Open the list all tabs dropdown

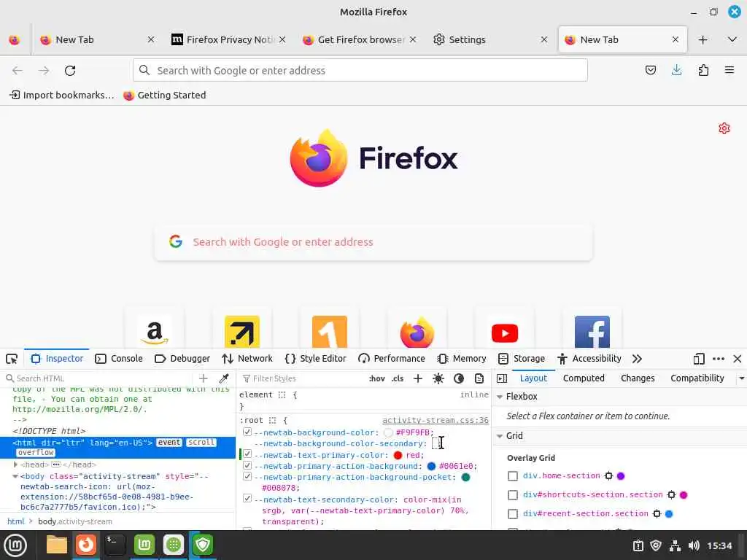click(732, 39)
